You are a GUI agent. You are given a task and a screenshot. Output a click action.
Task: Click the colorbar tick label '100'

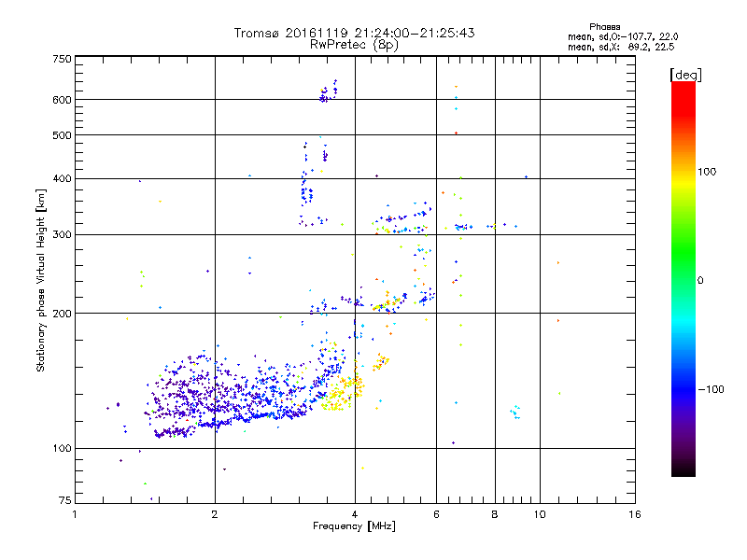(707, 172)
